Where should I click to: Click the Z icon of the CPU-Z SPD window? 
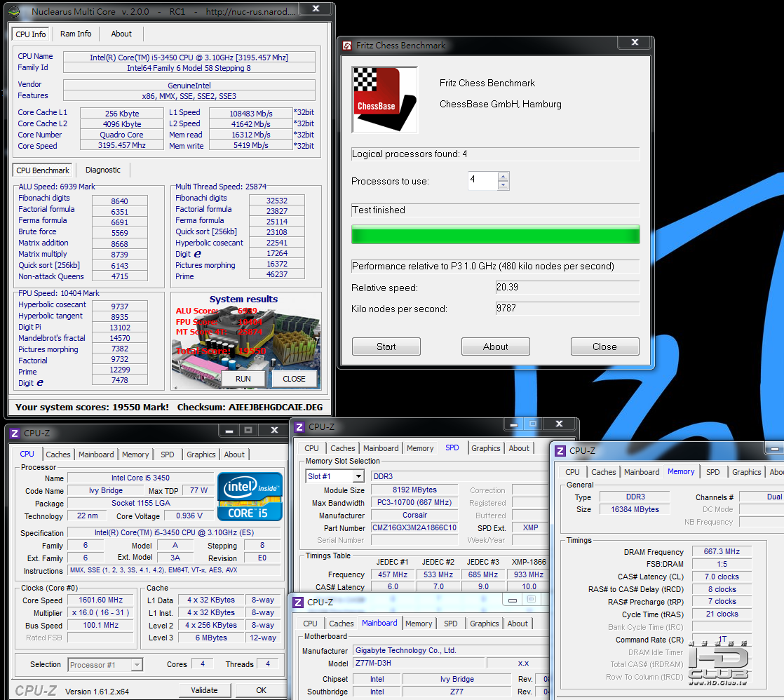299,427
